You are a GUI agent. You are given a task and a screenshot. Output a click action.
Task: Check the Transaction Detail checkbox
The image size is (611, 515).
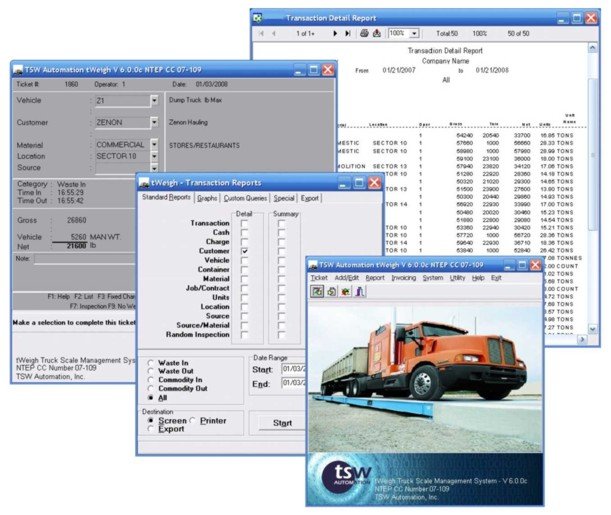coord(244,224)
